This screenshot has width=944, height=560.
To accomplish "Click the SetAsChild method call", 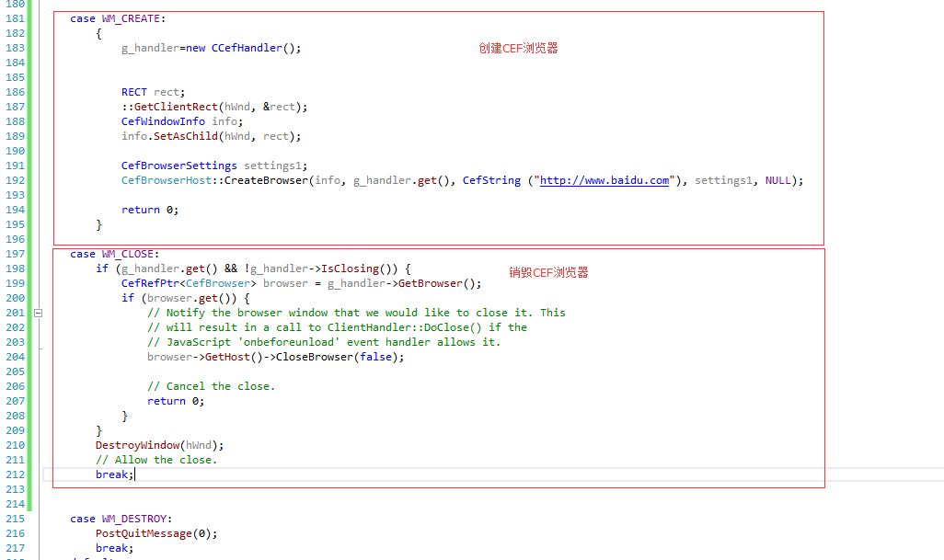I will click(186, 136).
